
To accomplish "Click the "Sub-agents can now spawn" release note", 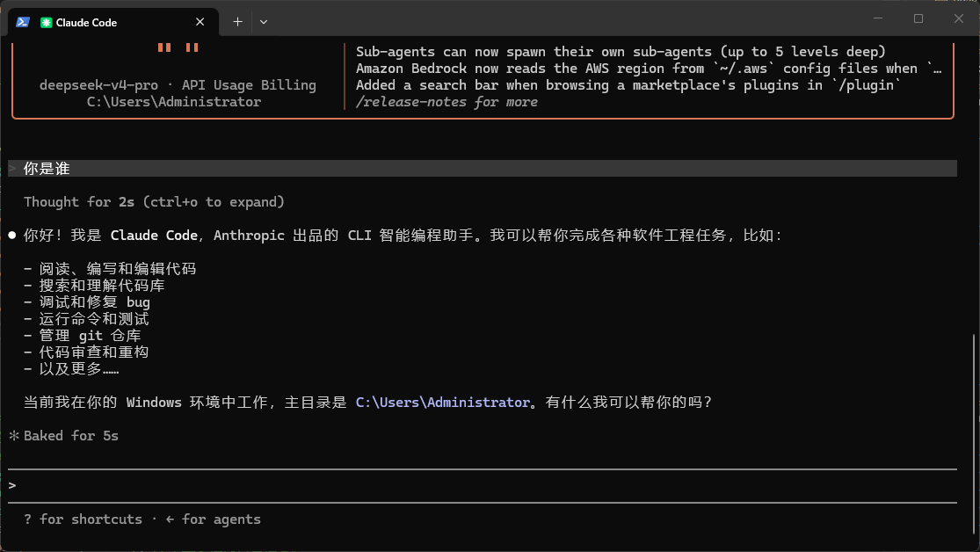I will point(621,52).
